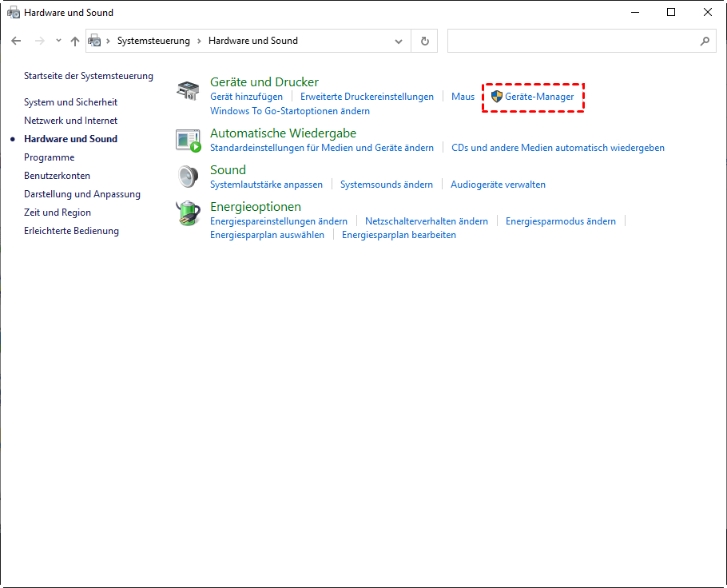This screenshot has width=727, height=588.
Task: Open the recent locations dropdown
Action: pyautogui.click(x=58, y=41)
